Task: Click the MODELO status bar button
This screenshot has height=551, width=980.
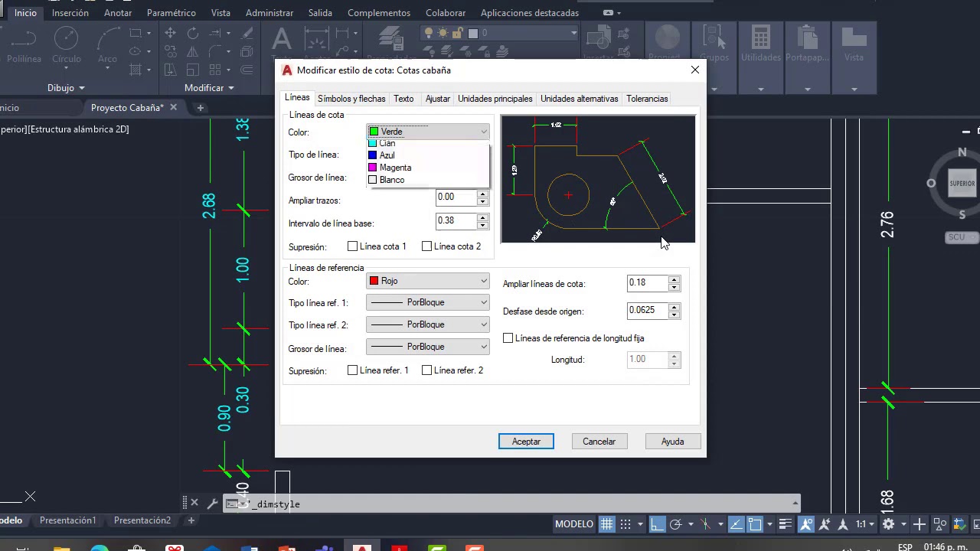Action: (574, 524)
